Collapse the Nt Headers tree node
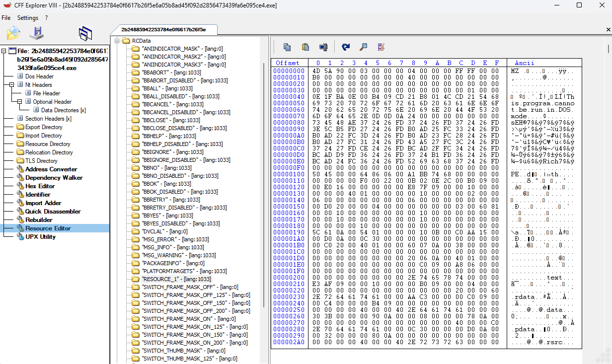The width and height of the screenshot is (612, 364). click(x=12, y=85)
